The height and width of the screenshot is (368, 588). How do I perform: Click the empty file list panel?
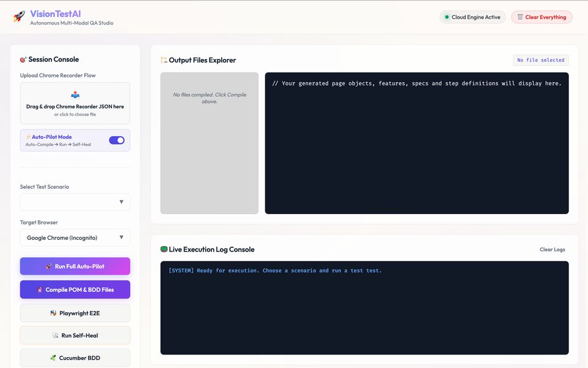click(x=209, y=143)
